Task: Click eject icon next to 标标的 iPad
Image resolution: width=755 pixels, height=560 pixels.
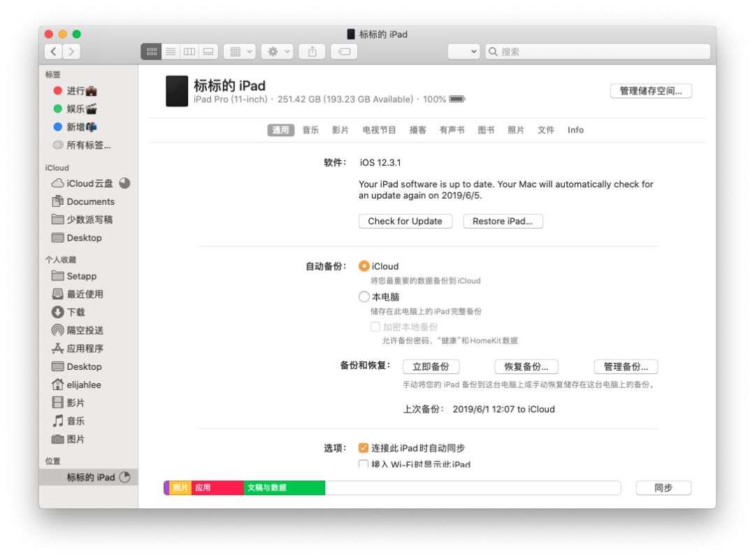Action: (x=124, y=478)
